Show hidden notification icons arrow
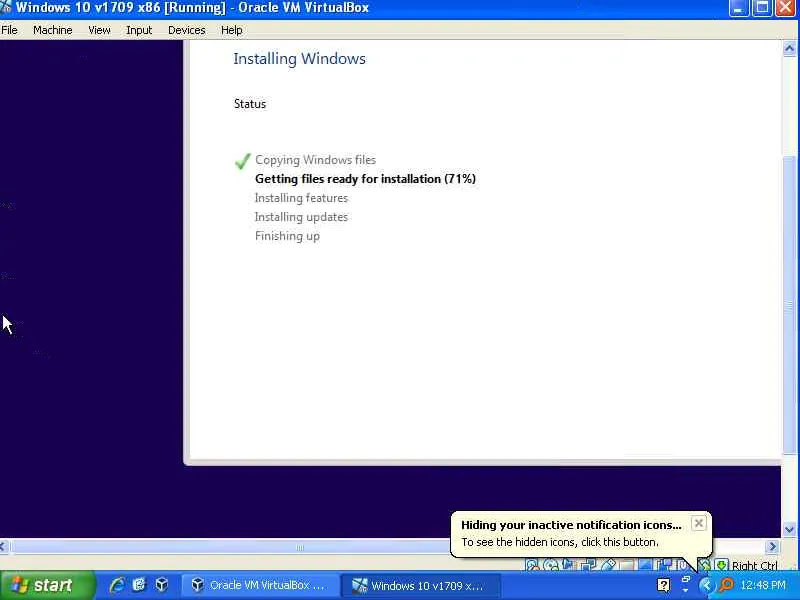 tap(706, 585)
